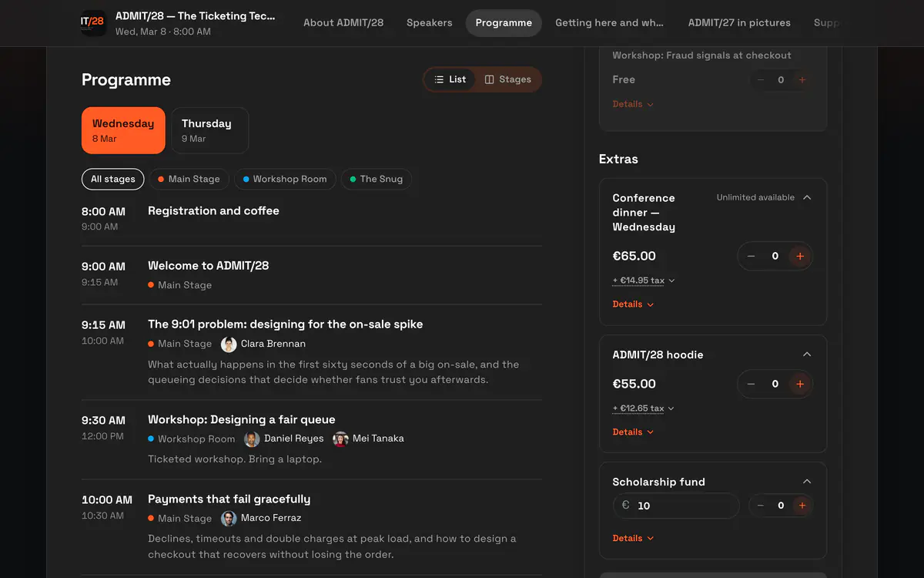Click the €55.00 hoodie price
Viewport: 924px width, 578px height.
(x=634, y=385)
